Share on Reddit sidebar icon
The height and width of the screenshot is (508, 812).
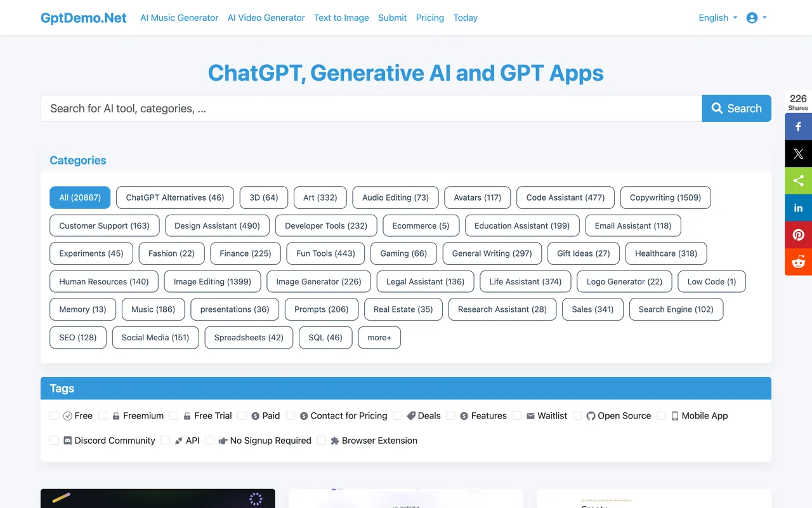[799, 262]
